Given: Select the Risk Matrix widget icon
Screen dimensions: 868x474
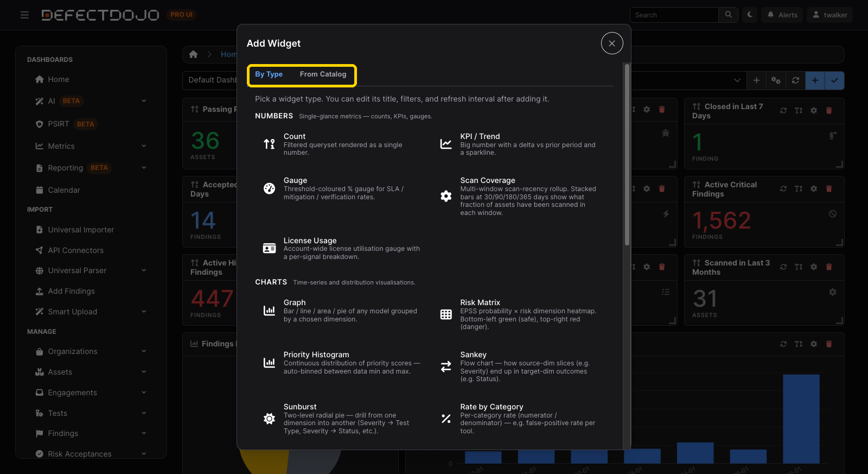Looking at the screenshot, I should 446,314.
